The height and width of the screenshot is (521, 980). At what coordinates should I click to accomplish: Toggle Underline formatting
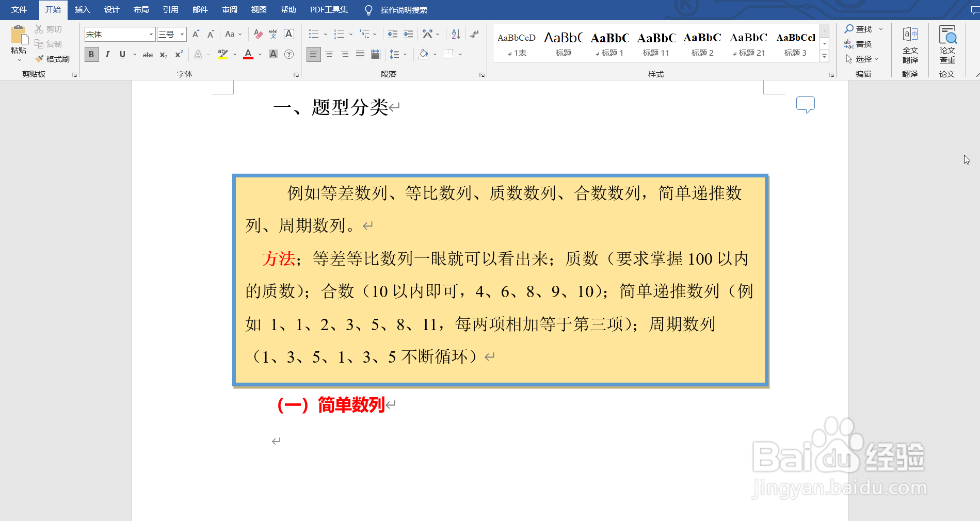pyautogui.click(x=122, y=54)
